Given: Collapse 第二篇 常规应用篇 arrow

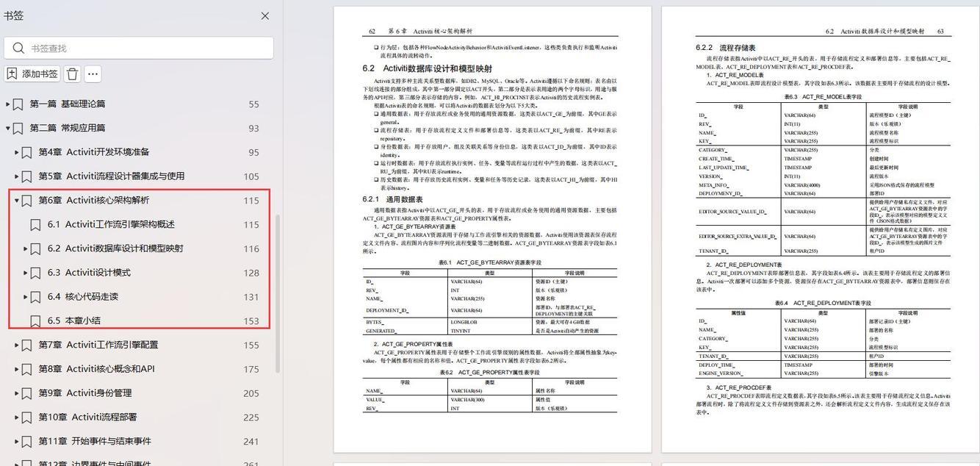Looking at the screenshot, I should tap(8, 128).
